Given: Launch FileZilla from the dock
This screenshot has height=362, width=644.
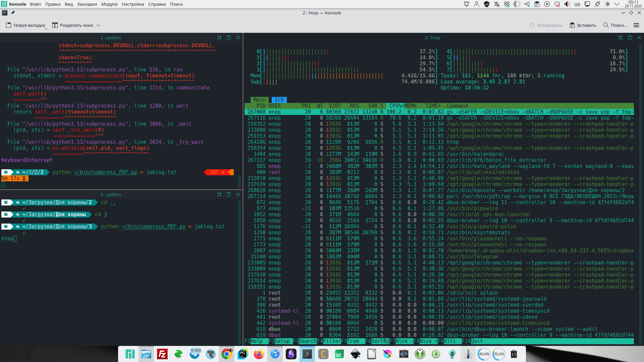Looking at the screenshot, I should (162, 354).
